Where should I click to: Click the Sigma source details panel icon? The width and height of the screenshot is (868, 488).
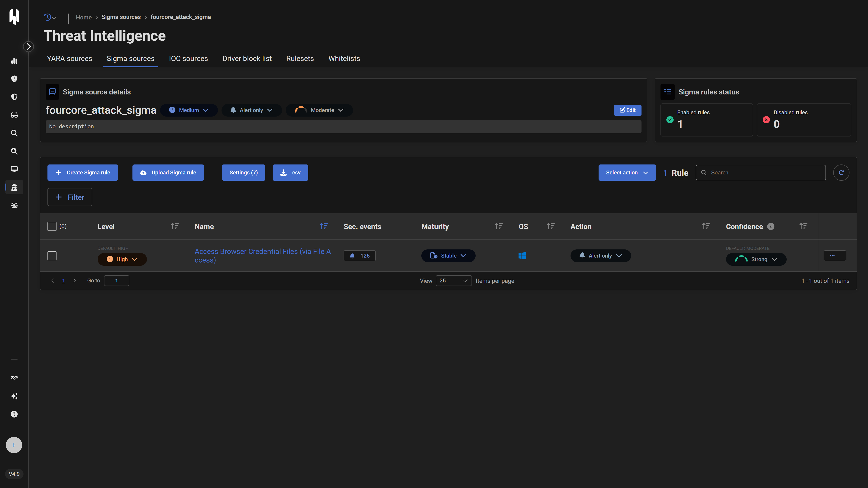[x=52, y=92]
